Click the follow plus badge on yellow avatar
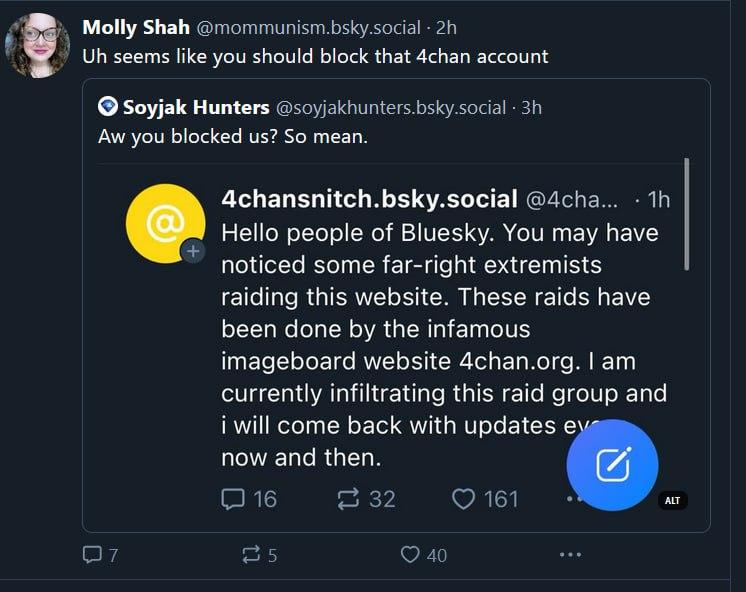 click(x=193, y=252)
